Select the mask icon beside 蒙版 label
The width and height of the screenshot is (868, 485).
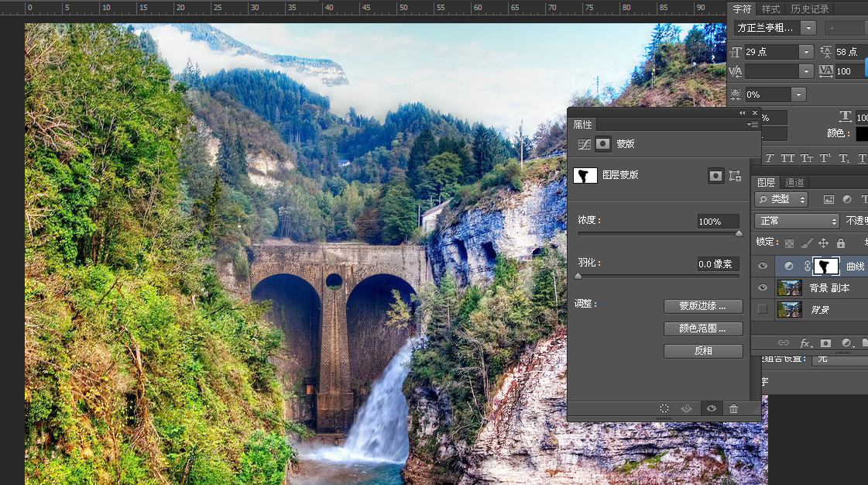click(x=603, y=144)
